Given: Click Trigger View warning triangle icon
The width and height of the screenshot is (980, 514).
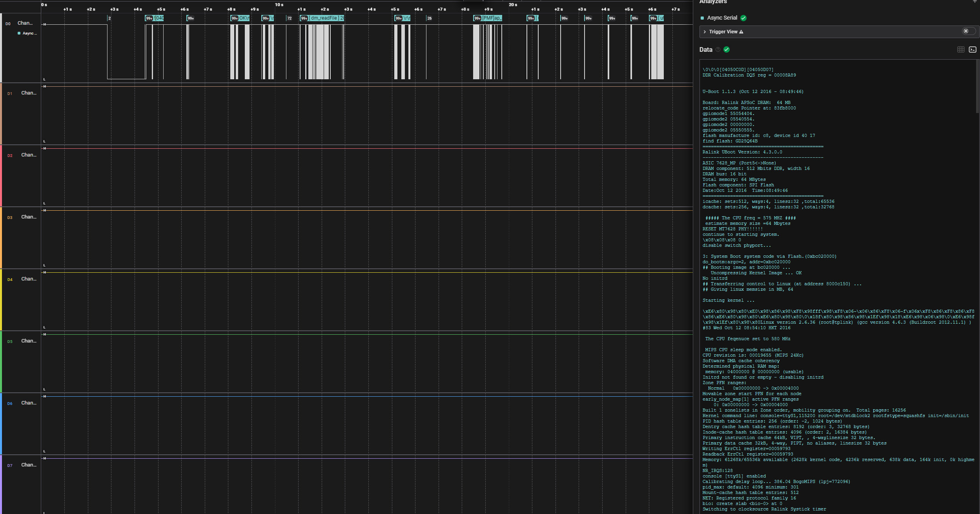Looking at the screenshot, I should click(x=741, y=32).
